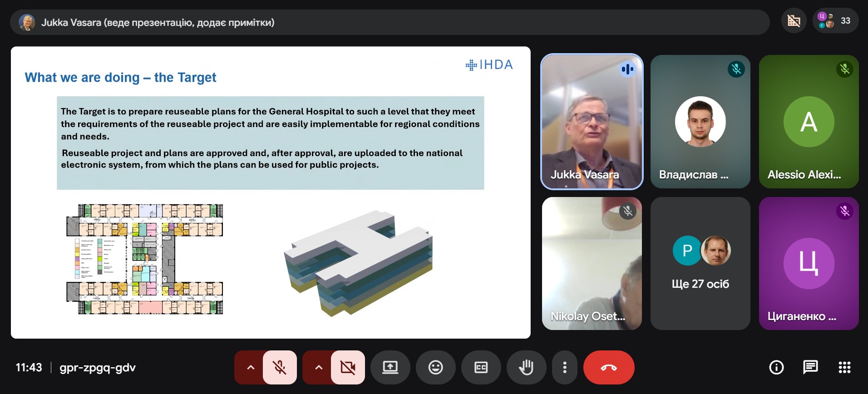
Task: Click the meeting code gpr-zpgq-gdv
Action: [98, 367]
